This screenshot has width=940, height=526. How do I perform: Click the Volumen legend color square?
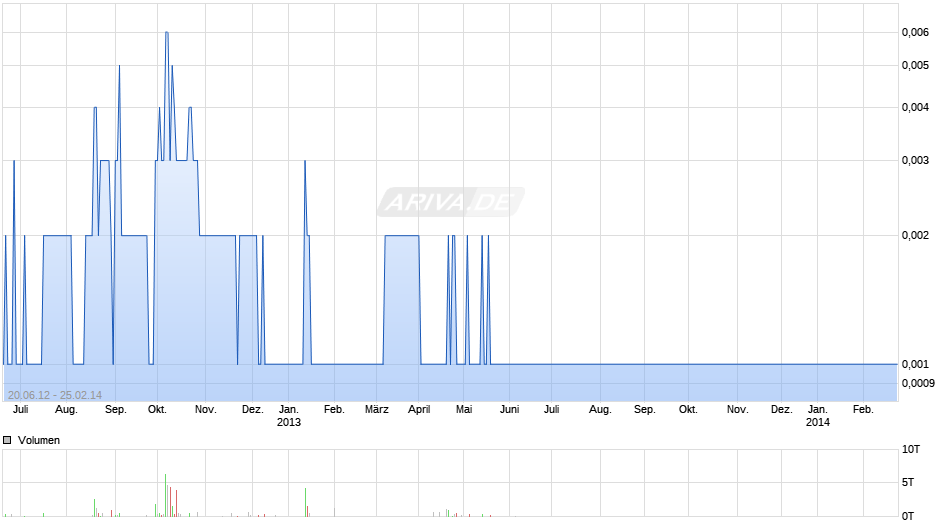pos(7,440)
